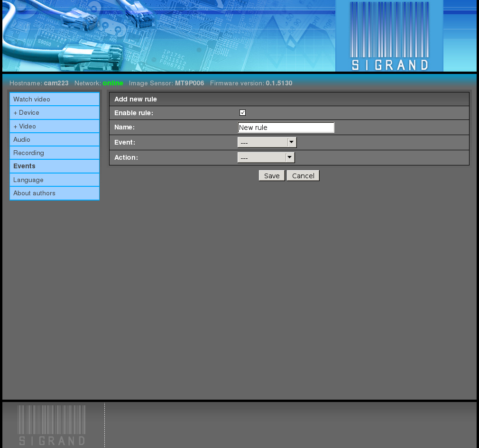The height and width of the screenshot is (448, 479).
Task: Click the grey Sigrand logo in footer
Action: tap(52, 425)
